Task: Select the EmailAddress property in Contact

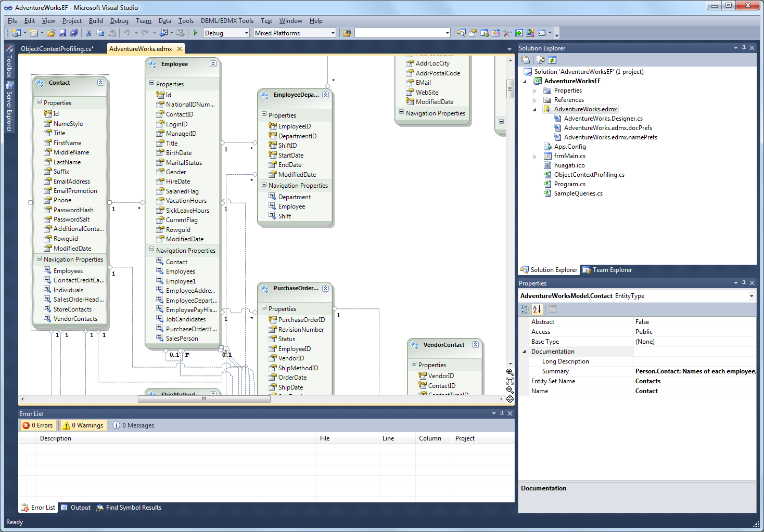Action: [x=72, y=181]
